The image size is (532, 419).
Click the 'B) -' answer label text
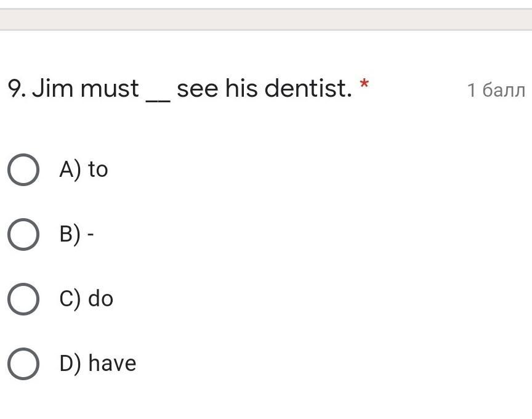(76, 234)
